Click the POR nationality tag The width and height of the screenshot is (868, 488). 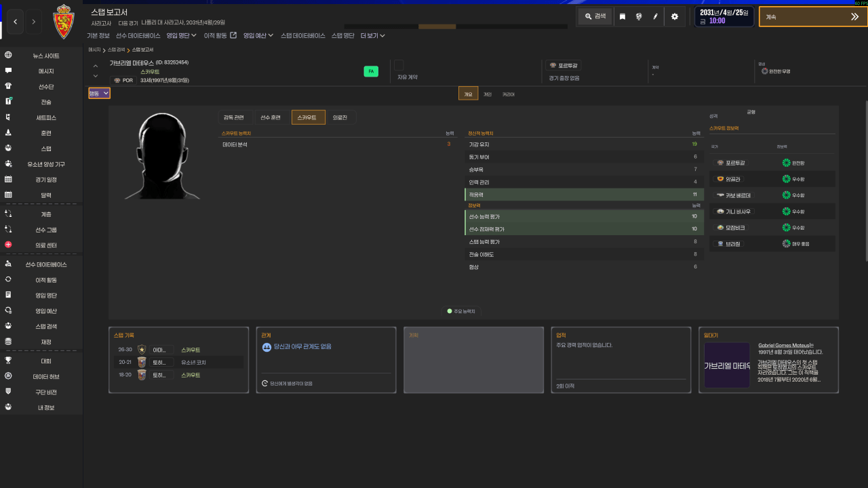point(123,80)
